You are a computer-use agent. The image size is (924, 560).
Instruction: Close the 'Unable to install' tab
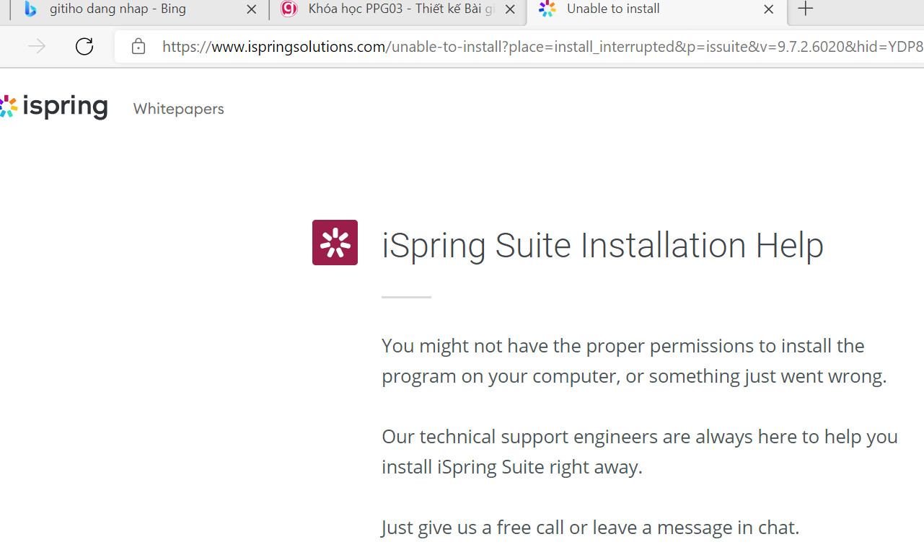[769, 9]
